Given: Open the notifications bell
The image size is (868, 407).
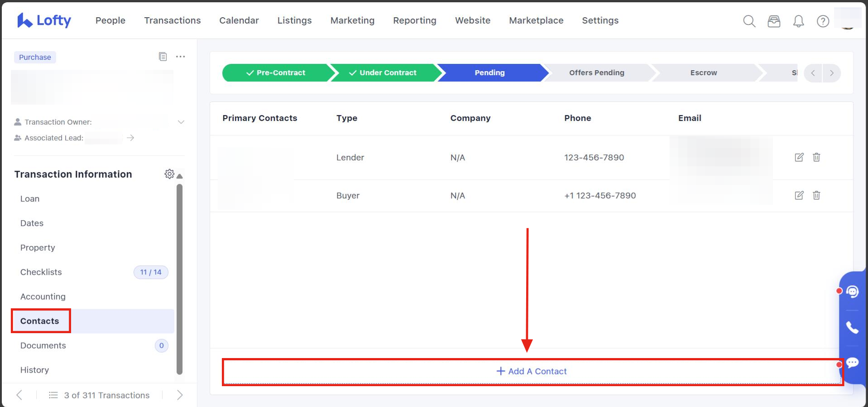Looking at the screenshot, I should coord(798,21).
